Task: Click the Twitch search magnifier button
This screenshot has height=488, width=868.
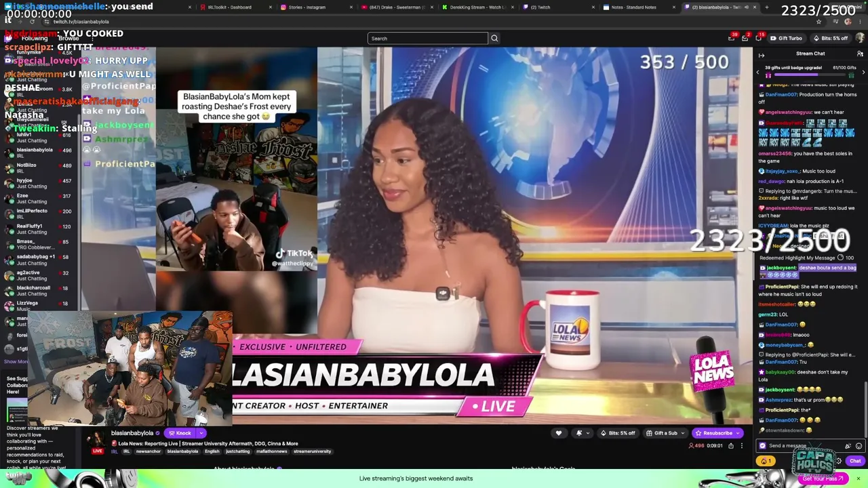Action: coord(494,38)
